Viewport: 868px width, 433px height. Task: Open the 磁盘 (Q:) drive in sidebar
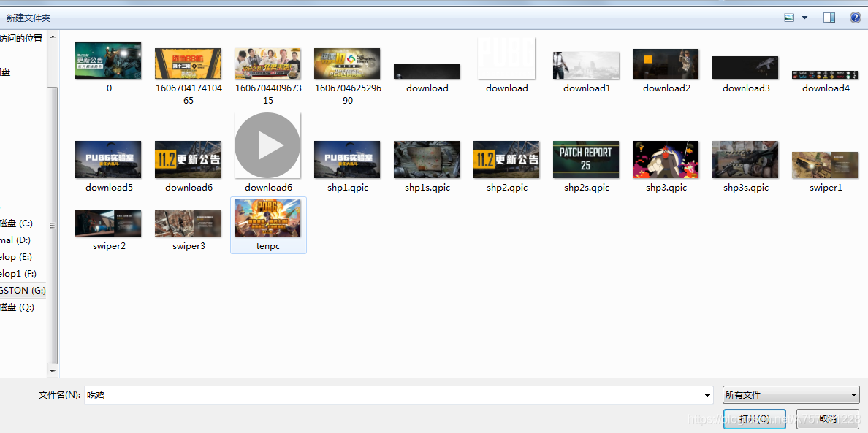17,307
